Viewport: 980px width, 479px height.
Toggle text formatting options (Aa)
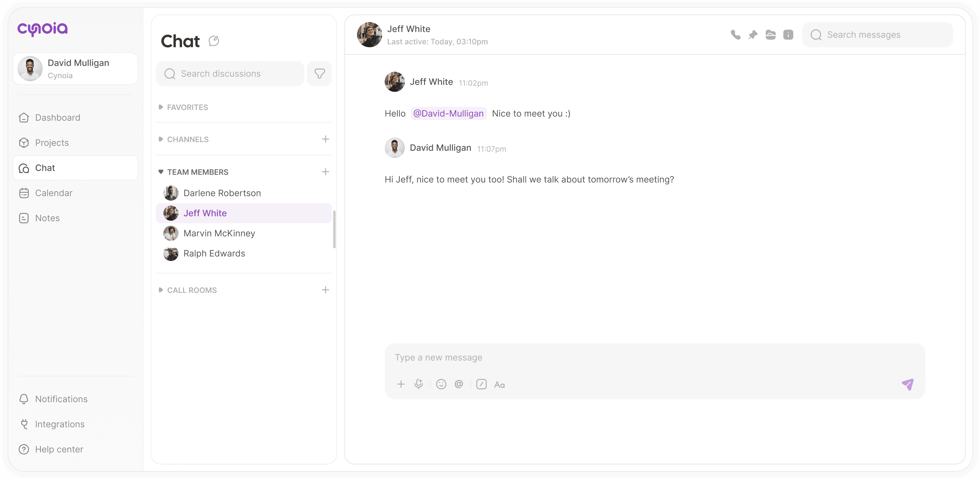(x=499, y=385)
